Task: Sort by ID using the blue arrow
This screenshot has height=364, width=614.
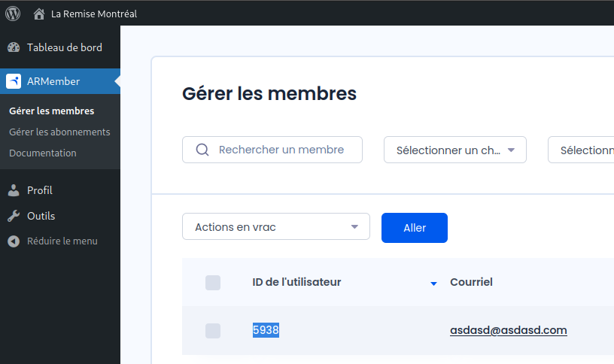Action: 433,284
